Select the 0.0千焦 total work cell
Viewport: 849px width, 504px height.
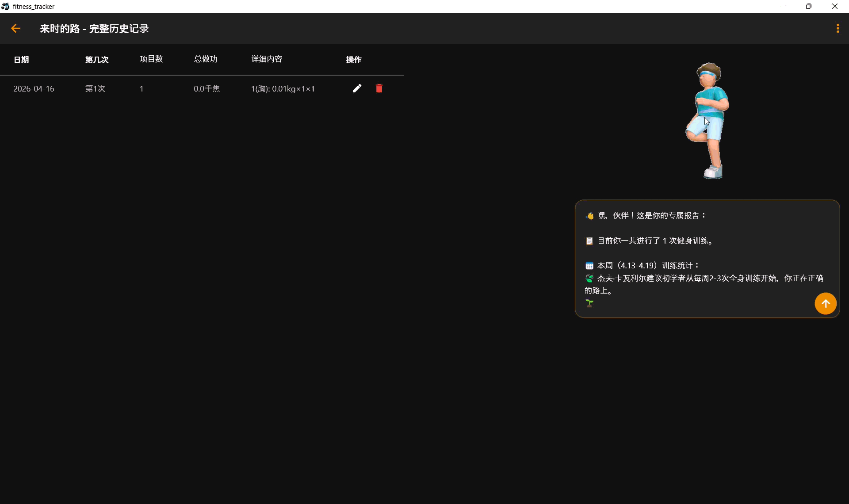coord(207,89)
